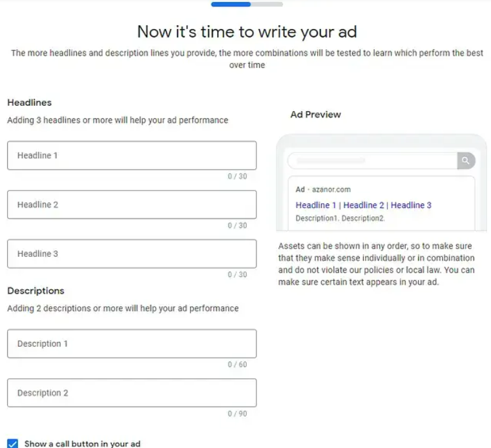Click the magnifier search icon in Ad Preview
This screenshot has width=491, height=448.
(x=465, y=161)
